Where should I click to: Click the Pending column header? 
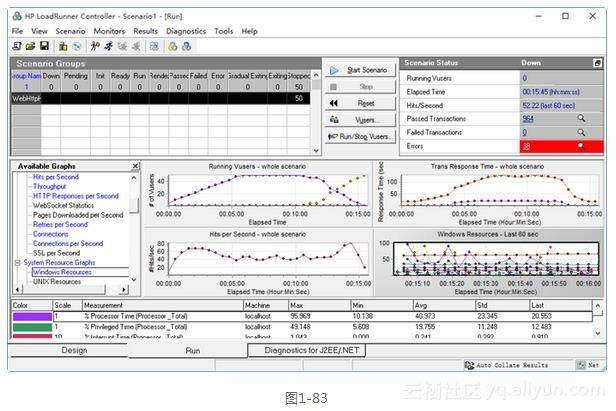(x=76, y=75)
